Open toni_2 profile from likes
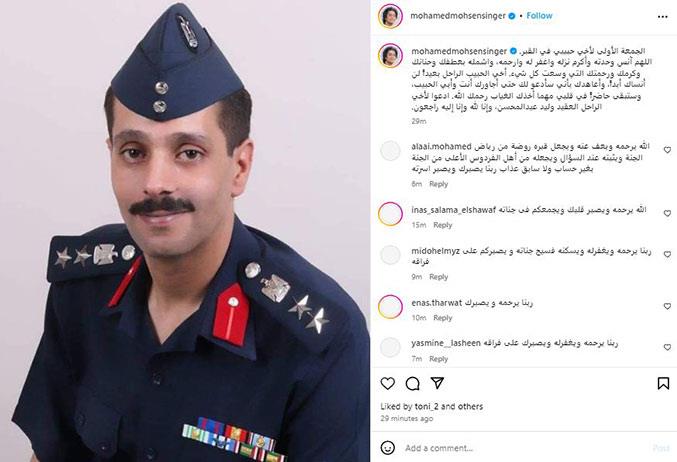677x462 pixels. click(427, 406)
